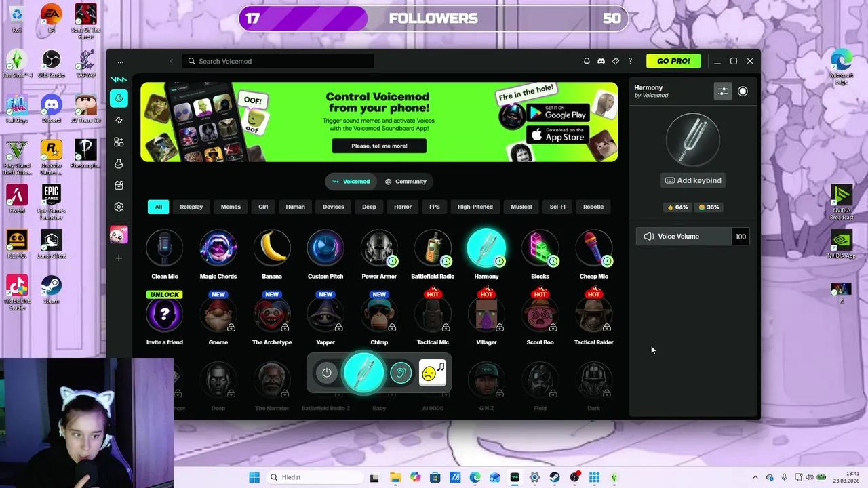Toggle Hear Myself ear button

point(401,373)
